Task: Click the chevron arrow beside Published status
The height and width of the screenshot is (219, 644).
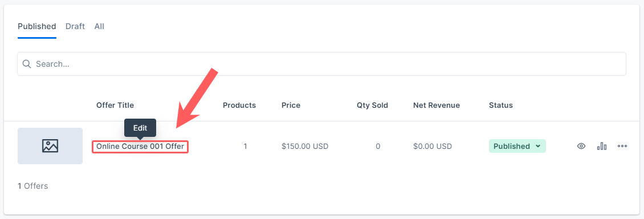Action: click(537, 146)
